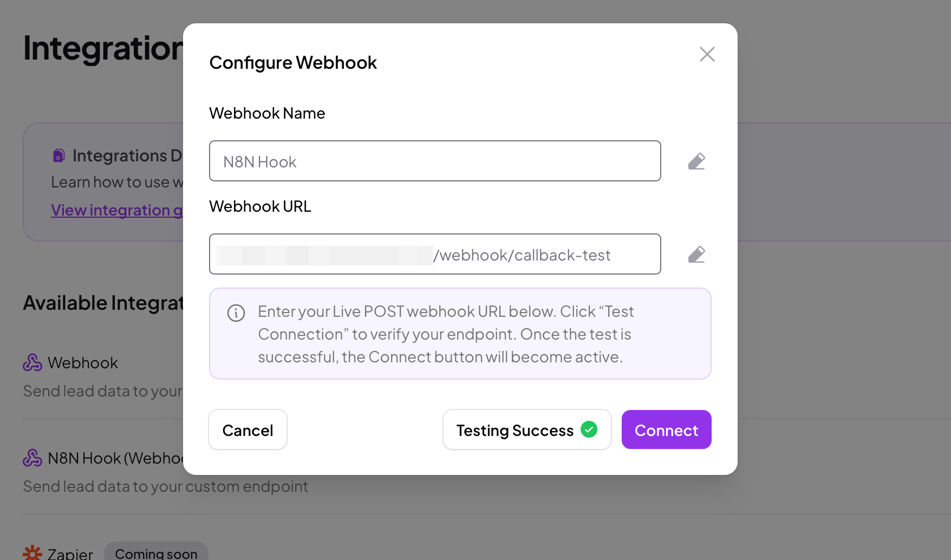Click the N8N Hook webhook icon
This screenshot has width=951, height=560.
[x=32, y=458]
